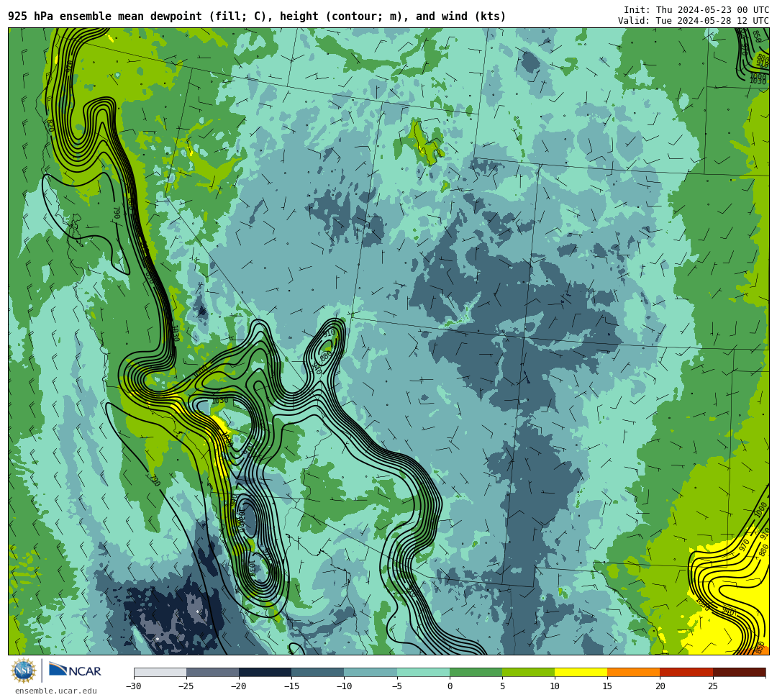
Task: Click the lime green 5 to 10 colorbar segment
Action: (x=528, y=672)
